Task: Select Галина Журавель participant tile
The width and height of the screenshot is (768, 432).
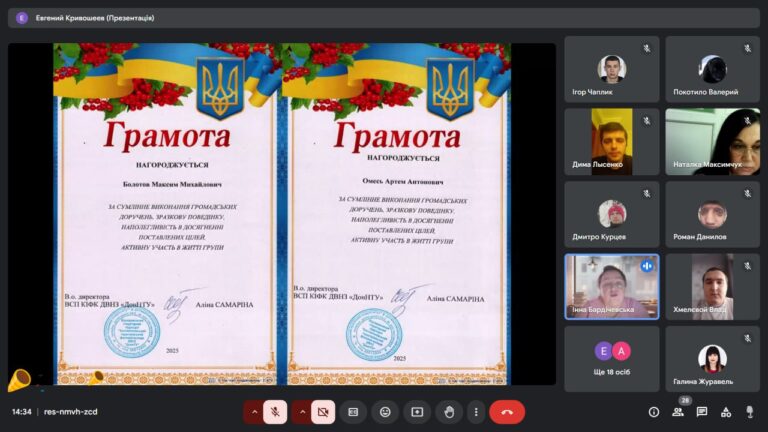Action: tap(713, 359)
